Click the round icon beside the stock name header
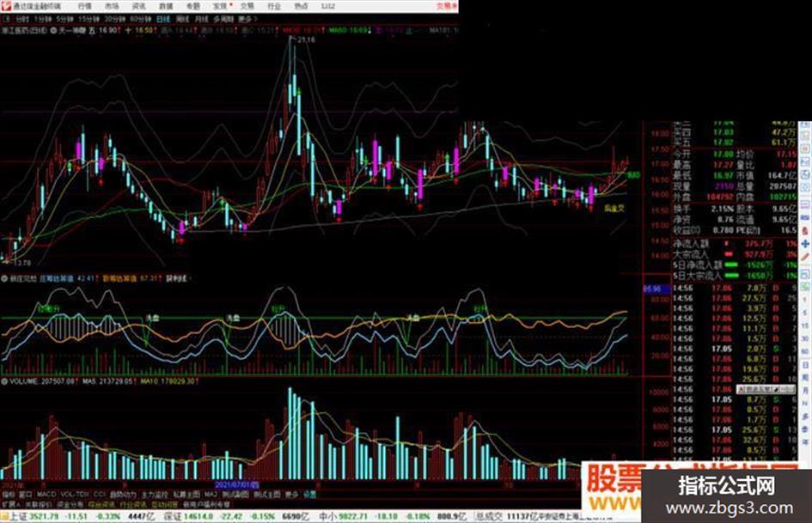The height and width of the screenshot is (523, 812). point(54,31)
